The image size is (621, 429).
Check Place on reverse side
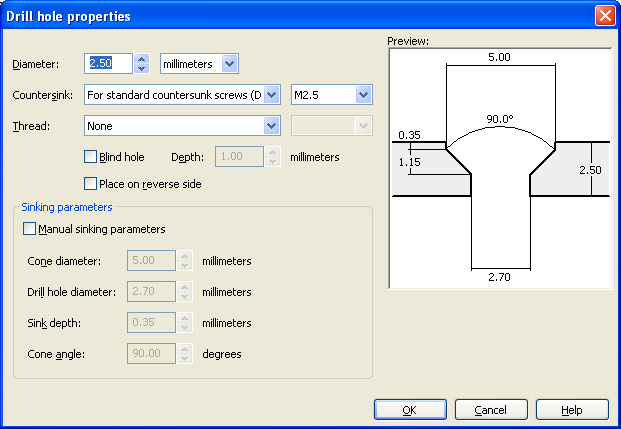(x=90, y=184)
